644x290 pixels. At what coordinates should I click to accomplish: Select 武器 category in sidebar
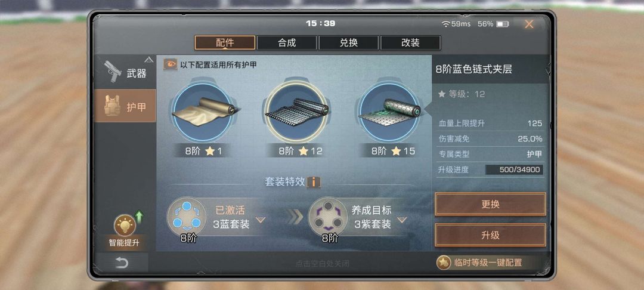pos(125,72)
